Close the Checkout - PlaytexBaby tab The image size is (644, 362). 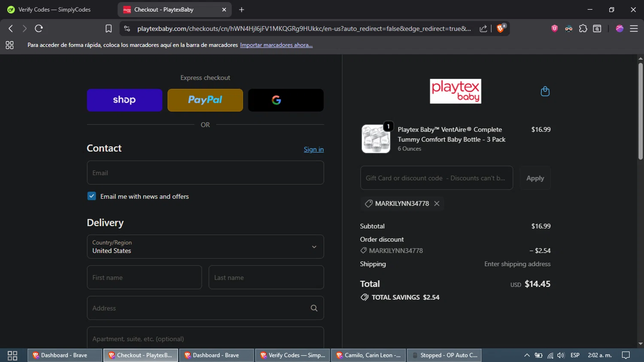(224, 9)
